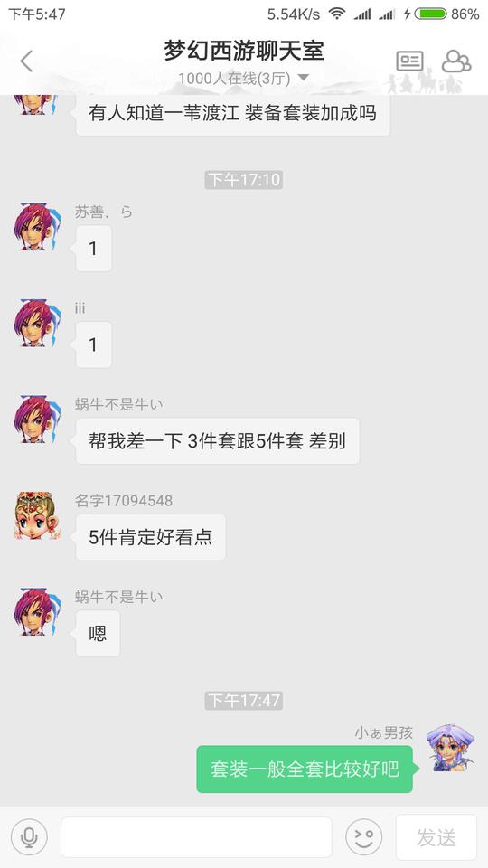This screenshot has width=488, height=868.
Task: Tap the 嗯 message bubble
Action: point(98,634)
